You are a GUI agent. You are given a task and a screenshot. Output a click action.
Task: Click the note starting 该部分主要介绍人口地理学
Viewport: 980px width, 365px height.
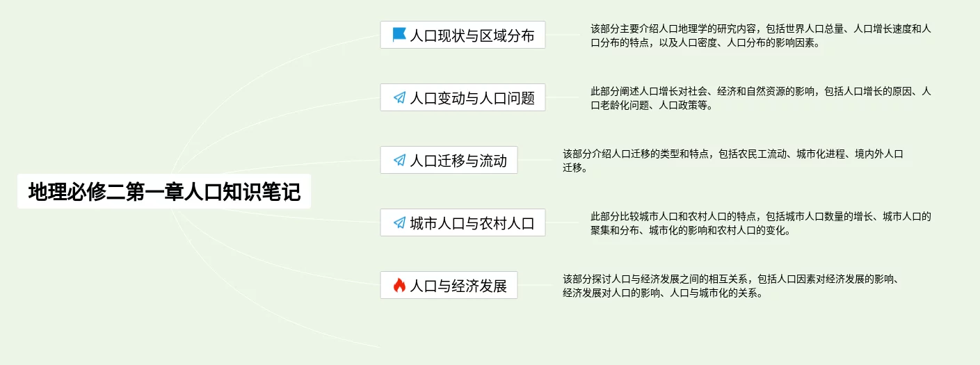760,35
